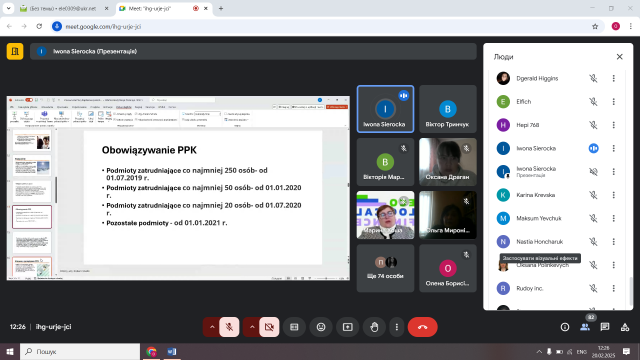Select Оксана Драган video tile

(x=448, y=162)
